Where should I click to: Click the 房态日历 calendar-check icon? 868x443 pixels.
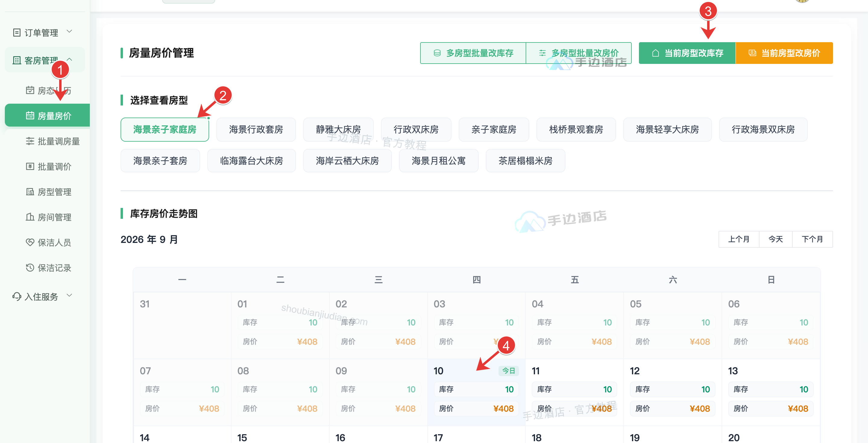[30, 90]
